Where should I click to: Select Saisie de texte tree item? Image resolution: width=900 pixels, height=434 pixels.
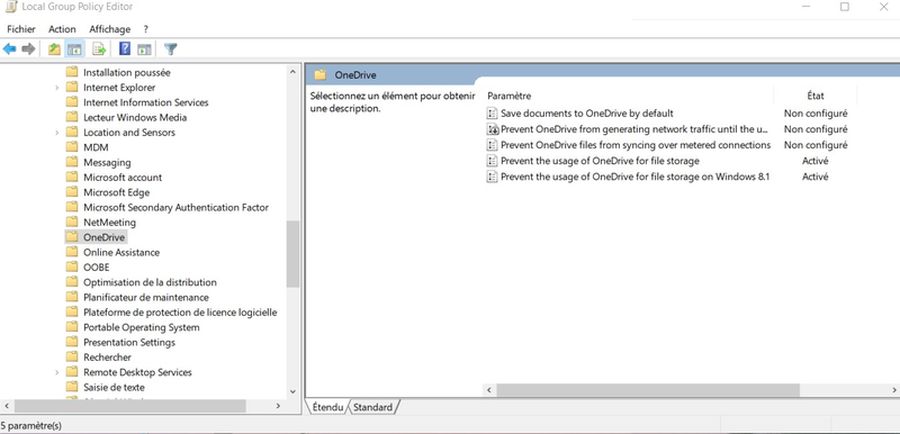click(114, 387)
